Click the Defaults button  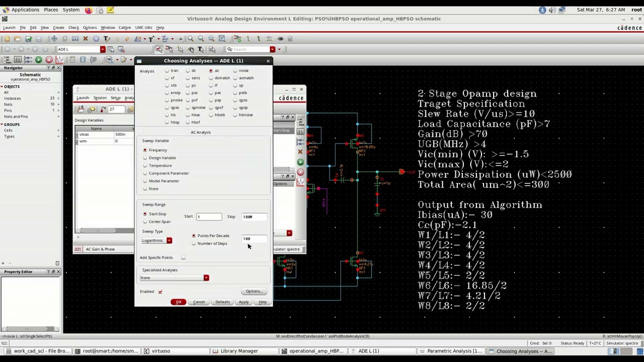click(222, 302)
